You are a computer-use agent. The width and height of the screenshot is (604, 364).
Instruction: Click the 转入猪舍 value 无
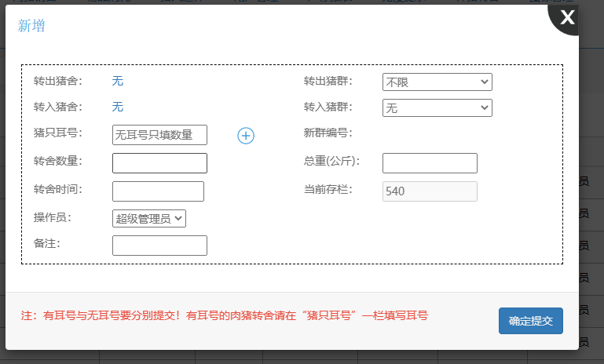118,107
